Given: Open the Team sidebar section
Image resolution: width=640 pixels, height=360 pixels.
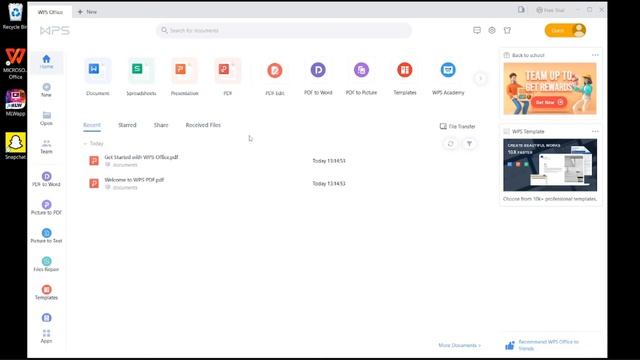Looking at the screenshot, I should [47, 147].
